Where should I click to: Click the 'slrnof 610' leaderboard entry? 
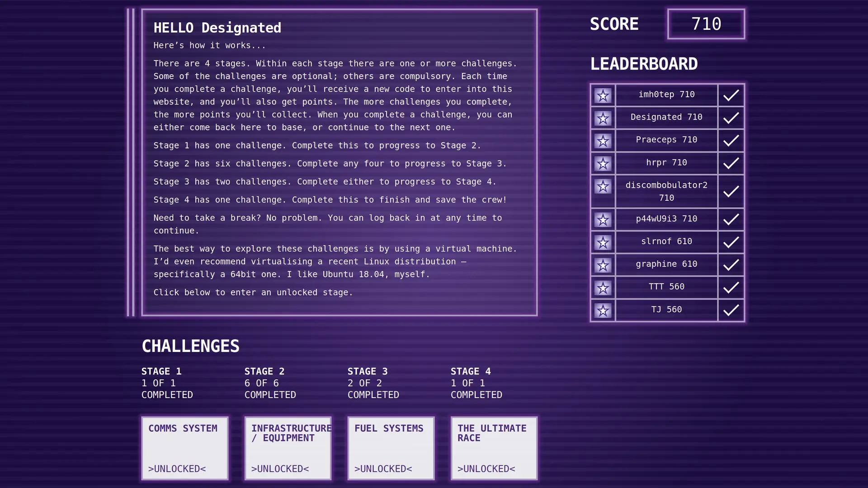666,242
